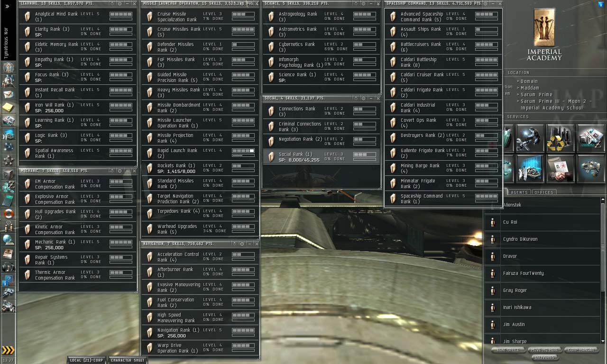The height and width of the screenshot is (364, 607).
Task: Open the blue question-mark help sidebar icon
Action: pos(9,280)
